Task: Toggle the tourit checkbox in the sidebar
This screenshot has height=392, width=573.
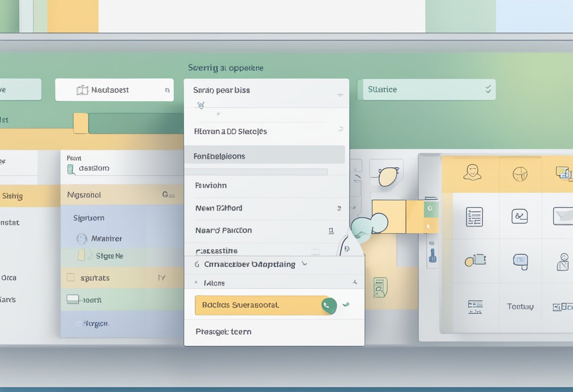Action: [x=72, y=299]
